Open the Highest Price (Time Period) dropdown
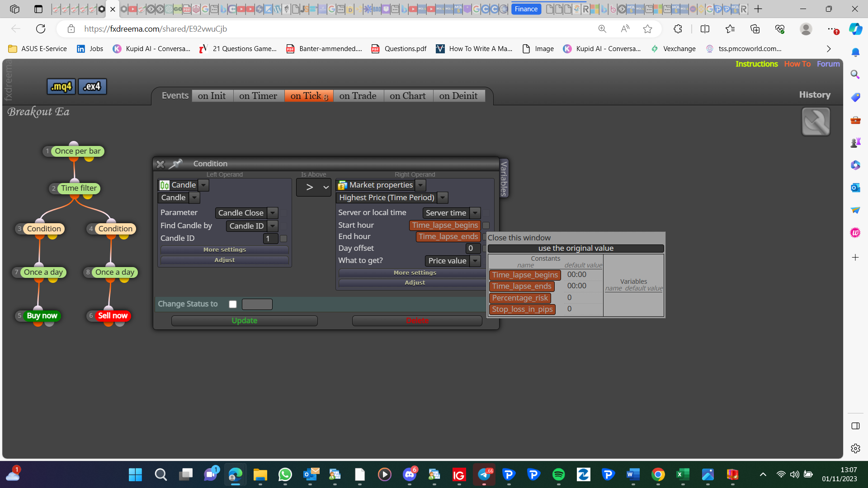Image resolution: width=868 pixels, height=488 pixels. click(443, 198)
